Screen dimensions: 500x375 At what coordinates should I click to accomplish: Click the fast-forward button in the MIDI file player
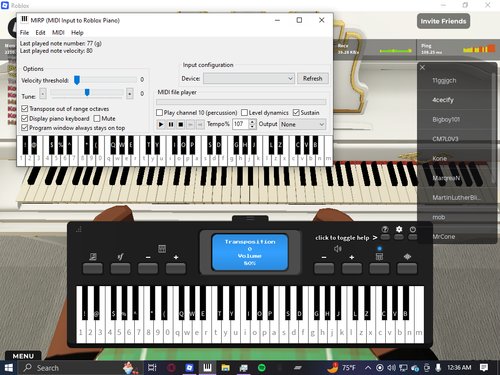click(200, 124)
